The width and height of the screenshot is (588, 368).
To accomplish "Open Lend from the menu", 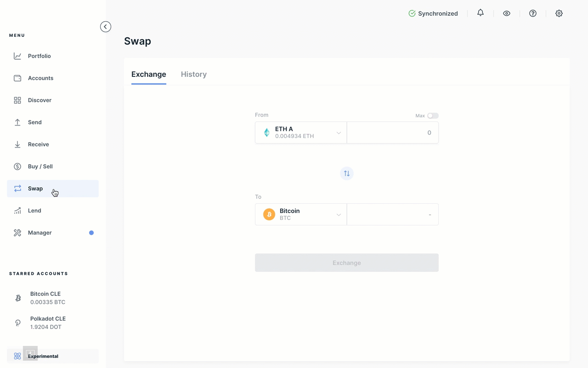I will click(53, 211).
